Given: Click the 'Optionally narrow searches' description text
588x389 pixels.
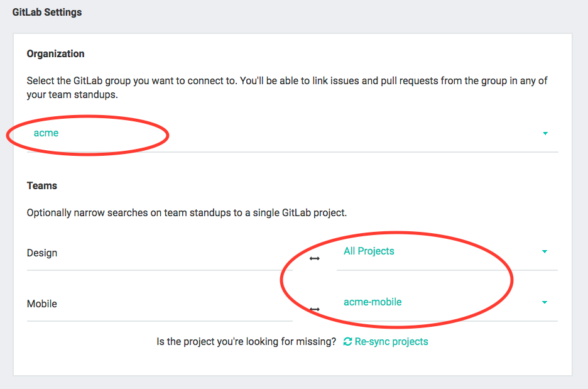Looking at the screenshot, I should click(x=187, y=212).
